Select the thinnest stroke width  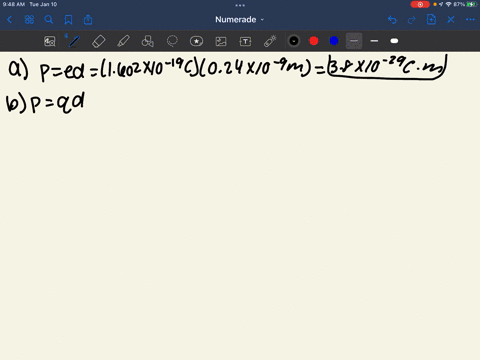pos(354,41)
